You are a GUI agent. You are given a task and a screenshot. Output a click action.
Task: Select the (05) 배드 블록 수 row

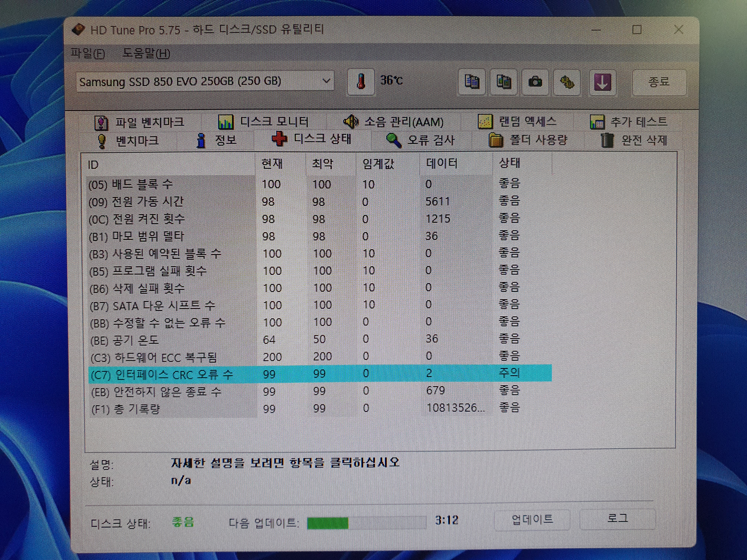(x=319, y=184)
